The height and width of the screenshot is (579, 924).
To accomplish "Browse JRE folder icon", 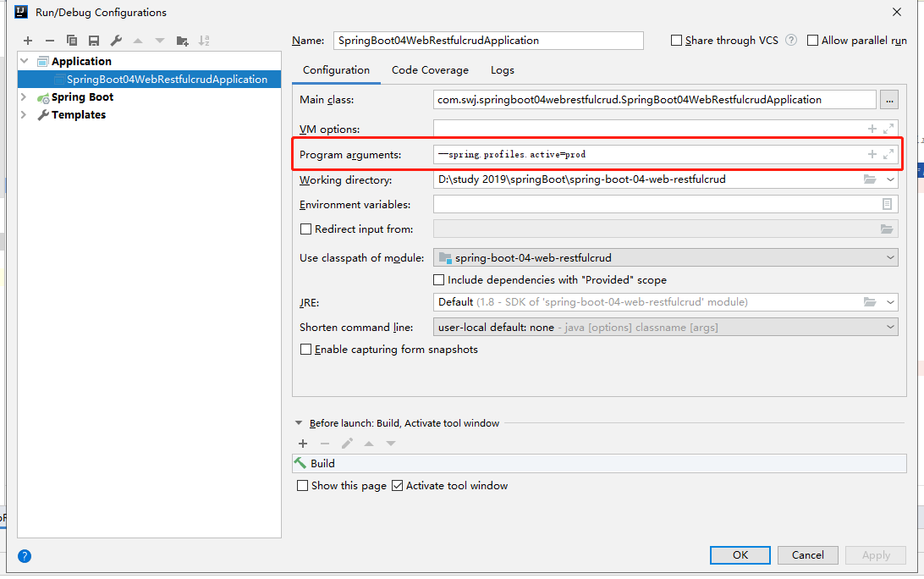I will (x=870, y=302).
